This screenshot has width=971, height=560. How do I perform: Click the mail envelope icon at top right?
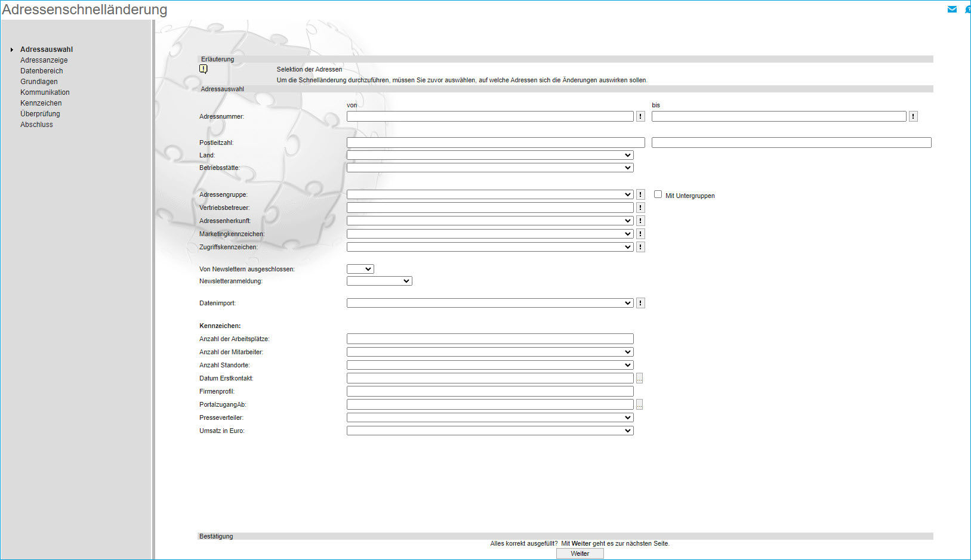click(x=952, y=9)
